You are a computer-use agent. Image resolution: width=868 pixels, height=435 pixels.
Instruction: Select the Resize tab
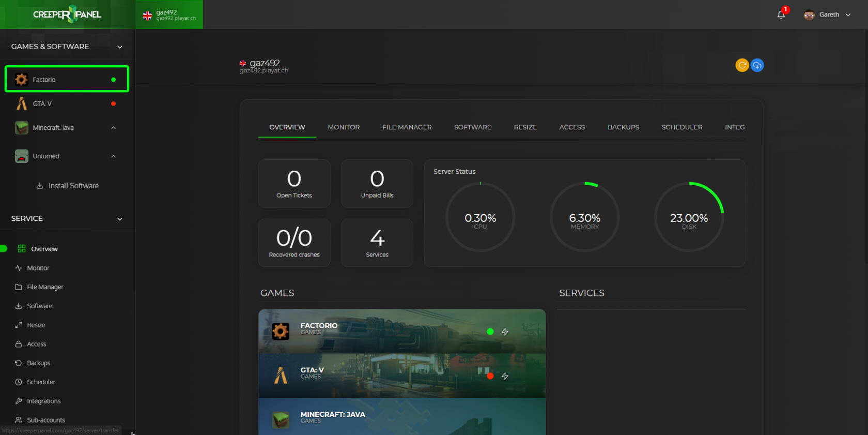pyautogui.click(x=525, y=127)
